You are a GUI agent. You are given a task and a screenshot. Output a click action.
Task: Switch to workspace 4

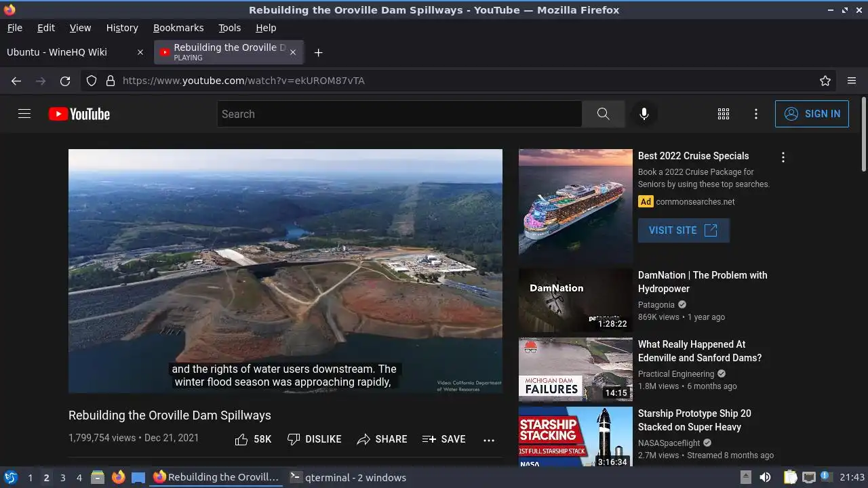[79, 478]
